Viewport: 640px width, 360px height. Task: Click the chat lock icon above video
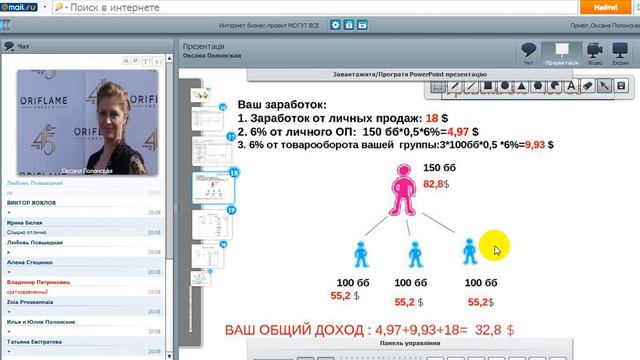pos(126,61)
